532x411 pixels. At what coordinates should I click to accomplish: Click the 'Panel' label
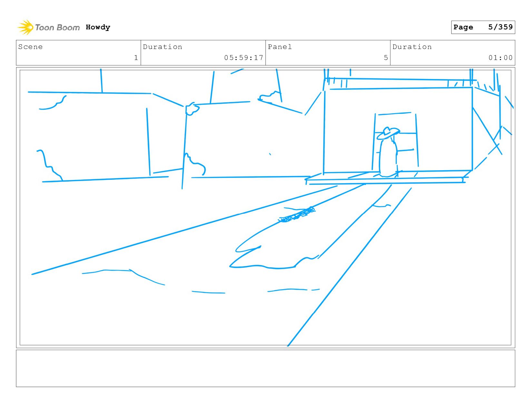coord(280,47)
